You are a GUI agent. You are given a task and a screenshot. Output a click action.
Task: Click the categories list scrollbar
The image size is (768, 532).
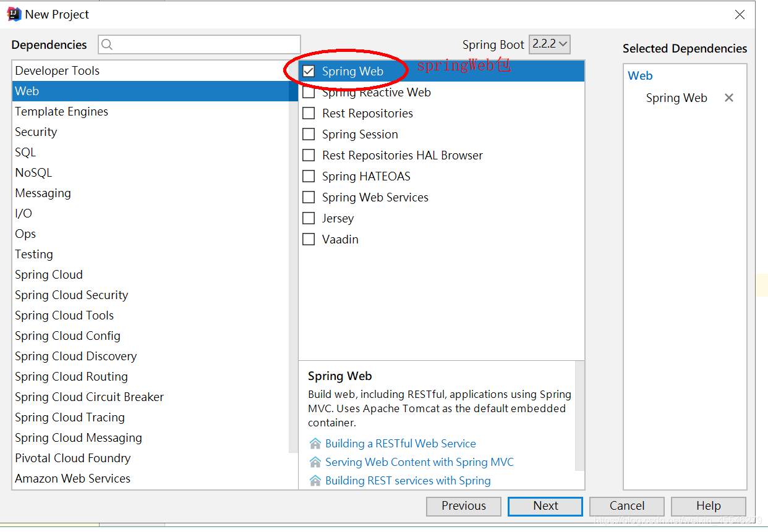coord(294,256)
